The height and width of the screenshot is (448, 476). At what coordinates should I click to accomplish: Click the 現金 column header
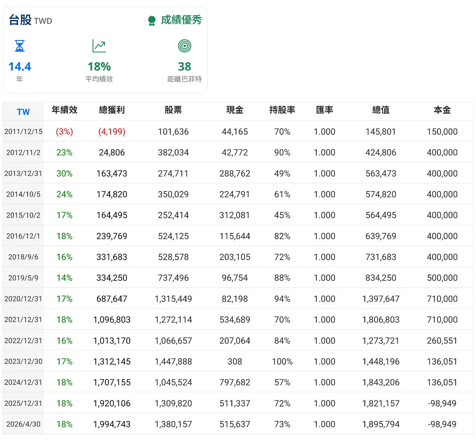pyautogui.click(x=235, y=110)
